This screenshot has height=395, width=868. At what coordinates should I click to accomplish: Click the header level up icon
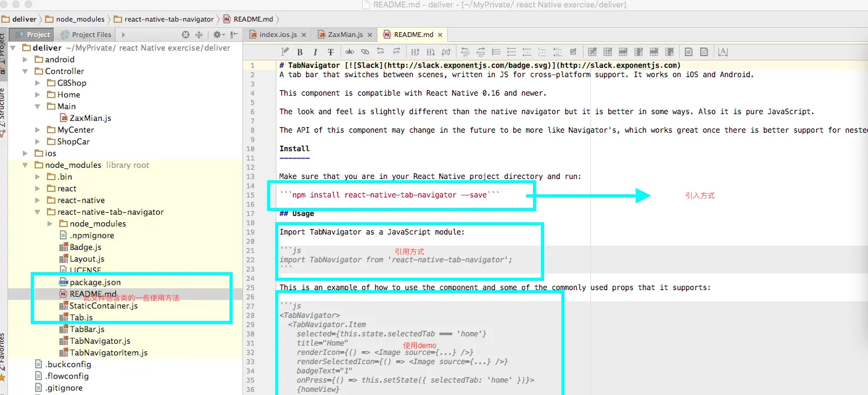415,52
